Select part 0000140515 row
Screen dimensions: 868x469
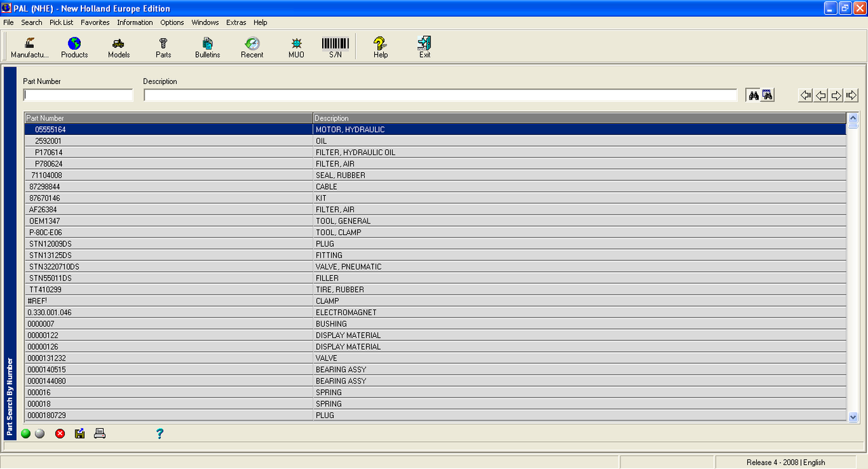[x=435, y=370]
